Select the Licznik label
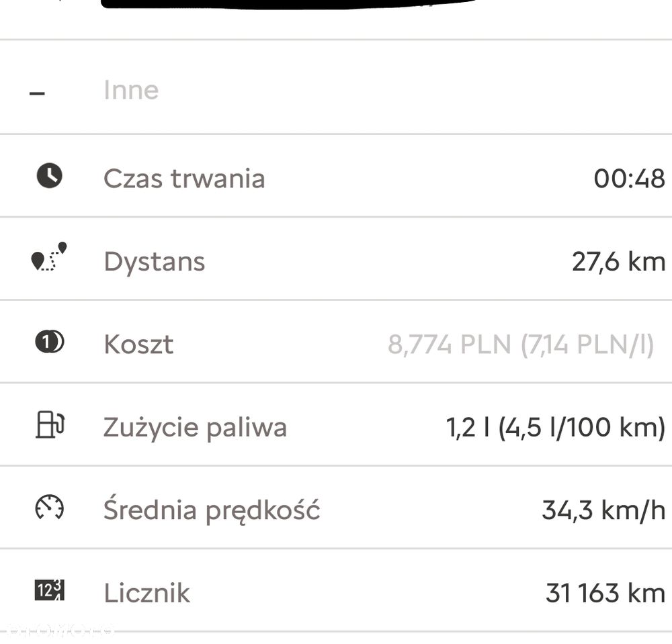The height and width of the screenshot is (644, 672). coord(146,593)
